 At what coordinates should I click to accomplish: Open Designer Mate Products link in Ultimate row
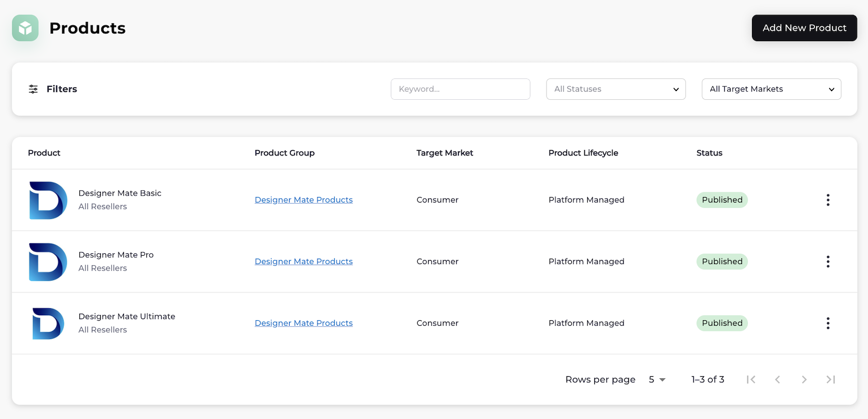[x=304, y=323]
